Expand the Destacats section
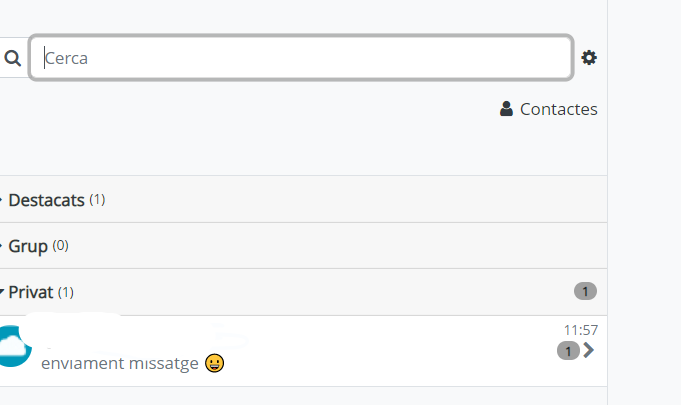This screenshot has height=405, width=681. click(303, 200)
